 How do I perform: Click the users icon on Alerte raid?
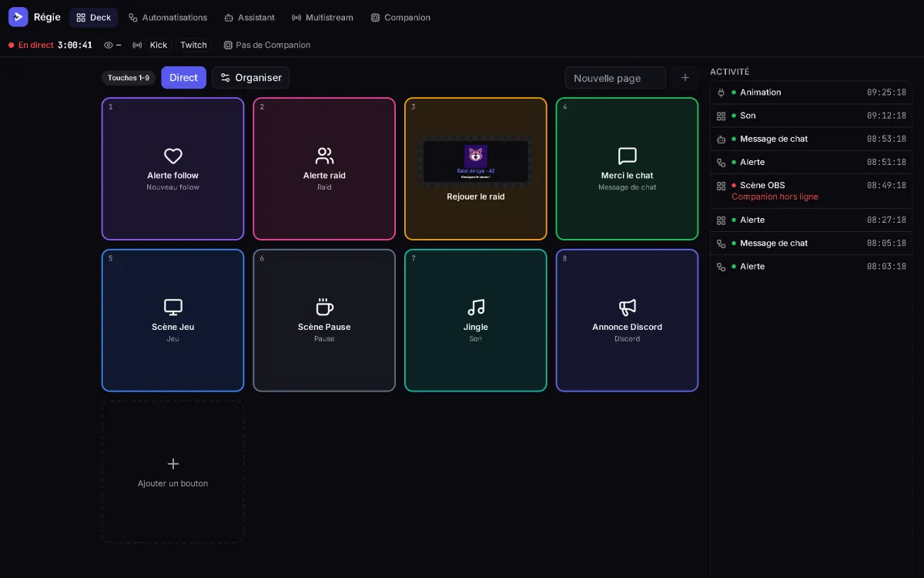click(324, 156)
